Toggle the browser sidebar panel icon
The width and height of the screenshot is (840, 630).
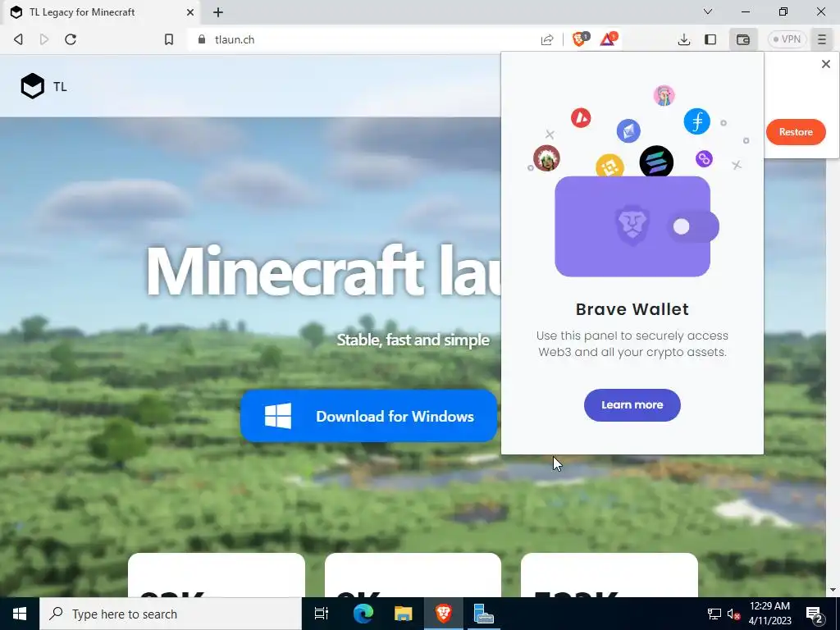710,39
